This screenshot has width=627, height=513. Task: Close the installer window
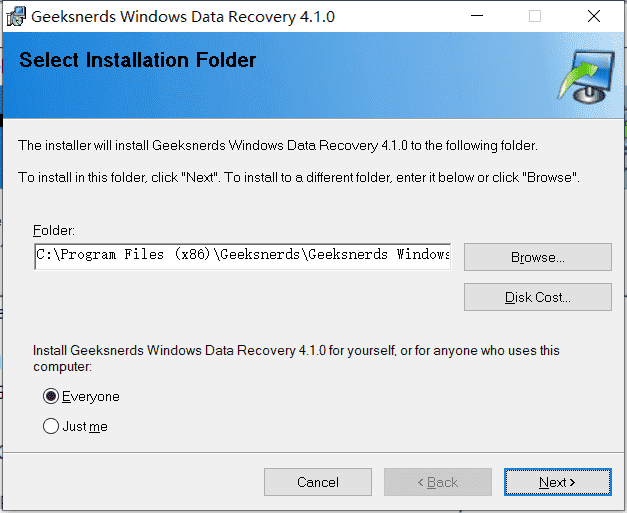pos(594,16)
